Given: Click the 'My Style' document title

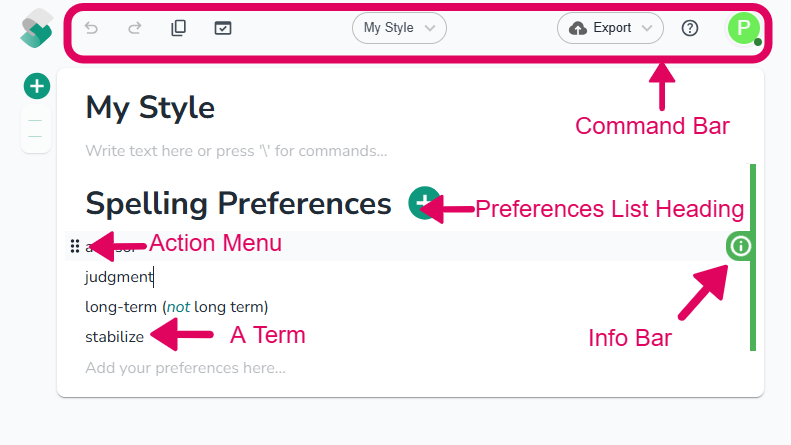Looking at the screenshot, I should point(150,107).
